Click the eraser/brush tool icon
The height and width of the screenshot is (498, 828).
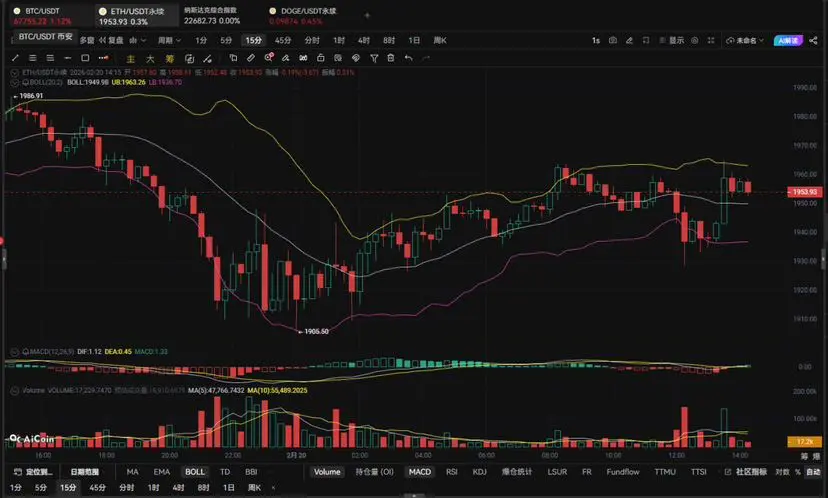pyautogui.click(x=285, y=58)
